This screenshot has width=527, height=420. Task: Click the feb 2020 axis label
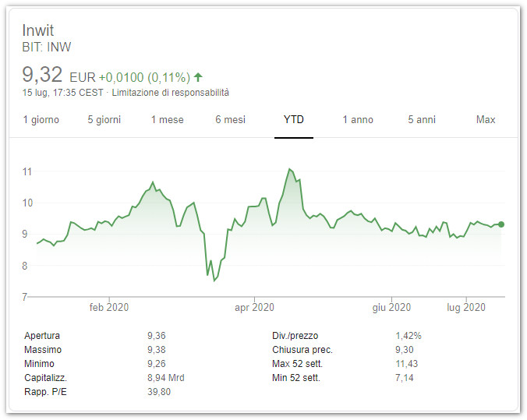[x=109, y=308]
